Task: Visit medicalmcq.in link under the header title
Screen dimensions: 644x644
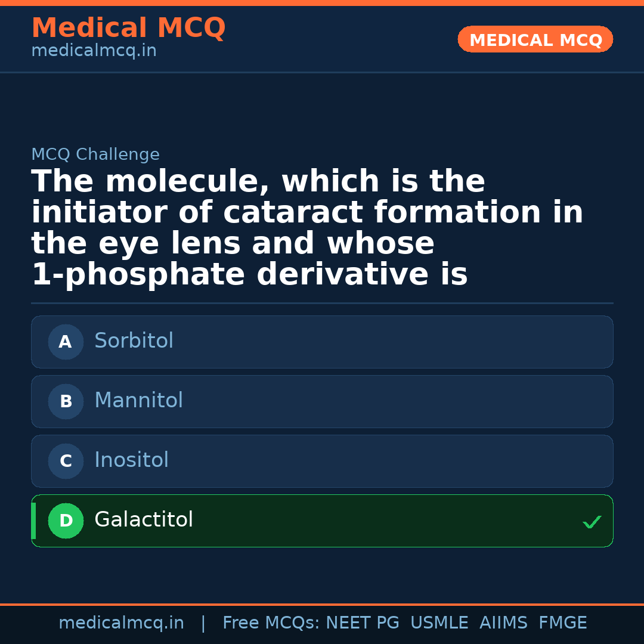Action: [94, 51]
